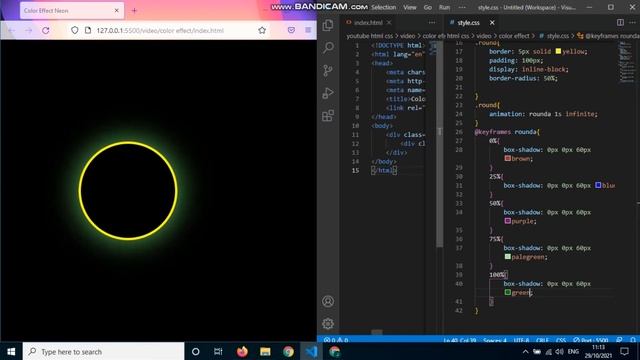Image resolution: width=640 pixels, height=360 pixels.
Task: Open the Go menu
Action: 428,7
